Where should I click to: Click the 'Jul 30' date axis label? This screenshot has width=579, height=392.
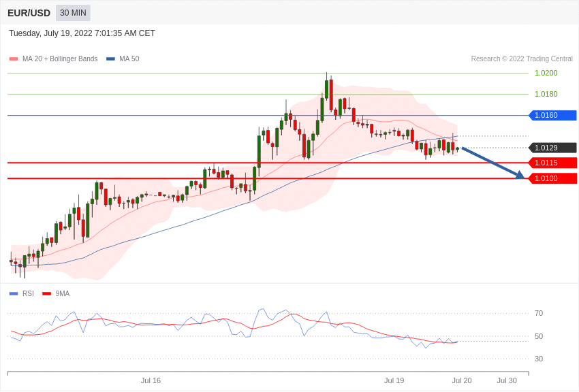coord(507,380)
